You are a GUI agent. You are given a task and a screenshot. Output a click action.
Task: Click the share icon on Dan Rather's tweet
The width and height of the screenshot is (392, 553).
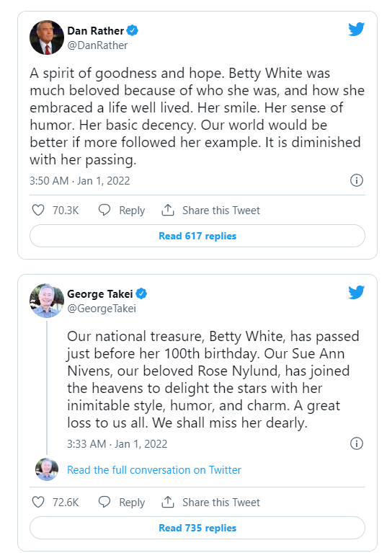(168, 210)
